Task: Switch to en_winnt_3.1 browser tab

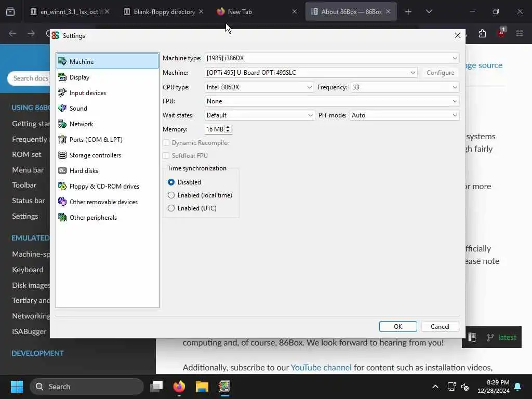Action: point(70,11)
